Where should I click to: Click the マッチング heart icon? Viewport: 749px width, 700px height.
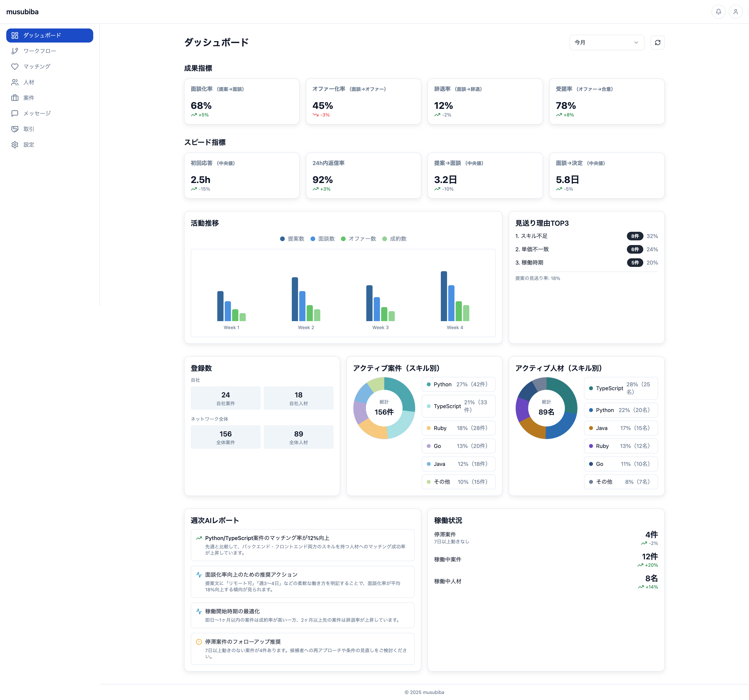(15, 67)
